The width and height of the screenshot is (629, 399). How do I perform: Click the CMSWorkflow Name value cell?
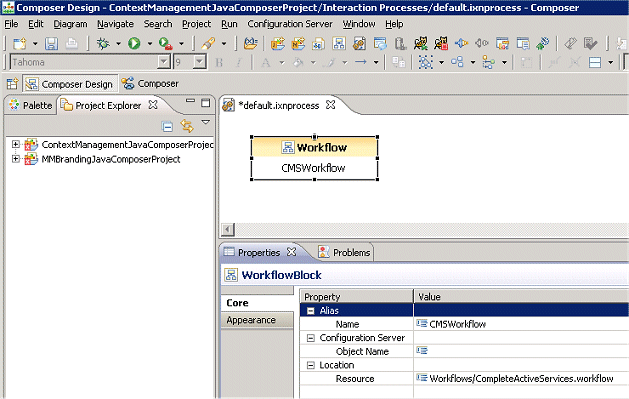click(x=521, y=324)
